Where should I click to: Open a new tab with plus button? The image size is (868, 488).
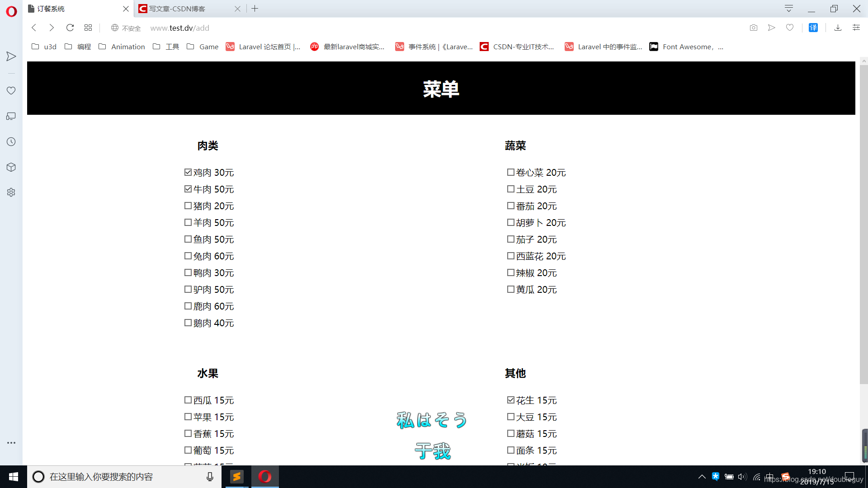tap(255, 9)
